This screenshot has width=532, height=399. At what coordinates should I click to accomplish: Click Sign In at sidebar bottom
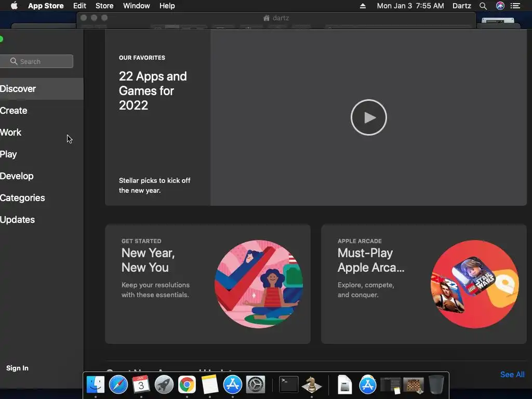coord(17,368)
